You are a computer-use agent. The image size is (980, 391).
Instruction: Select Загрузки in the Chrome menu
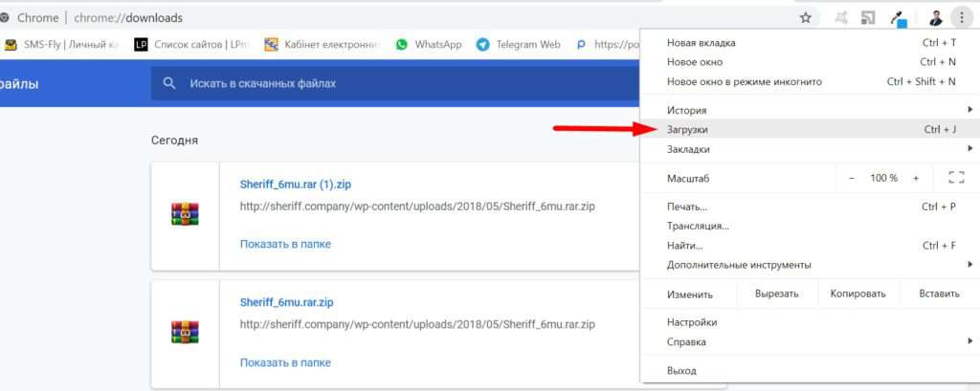pyautogui.click(x=689, y=129)
